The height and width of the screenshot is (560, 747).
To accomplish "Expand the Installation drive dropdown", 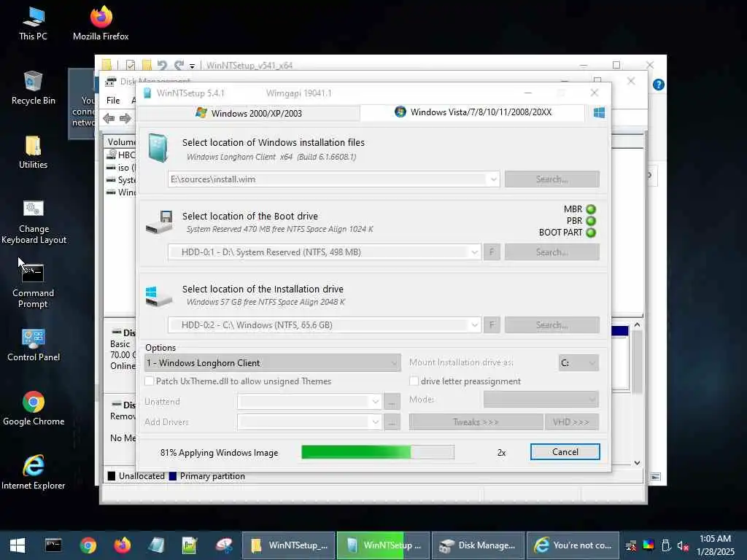I will [474, 325].
